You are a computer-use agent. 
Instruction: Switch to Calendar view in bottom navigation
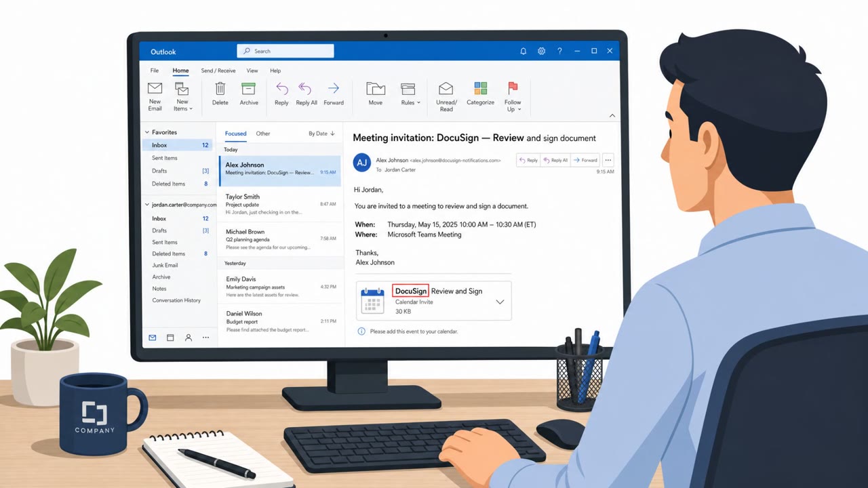click(x=170, y=338)
